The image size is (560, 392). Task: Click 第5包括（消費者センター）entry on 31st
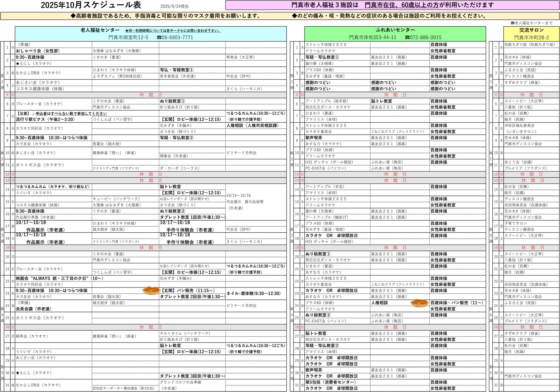331,382
